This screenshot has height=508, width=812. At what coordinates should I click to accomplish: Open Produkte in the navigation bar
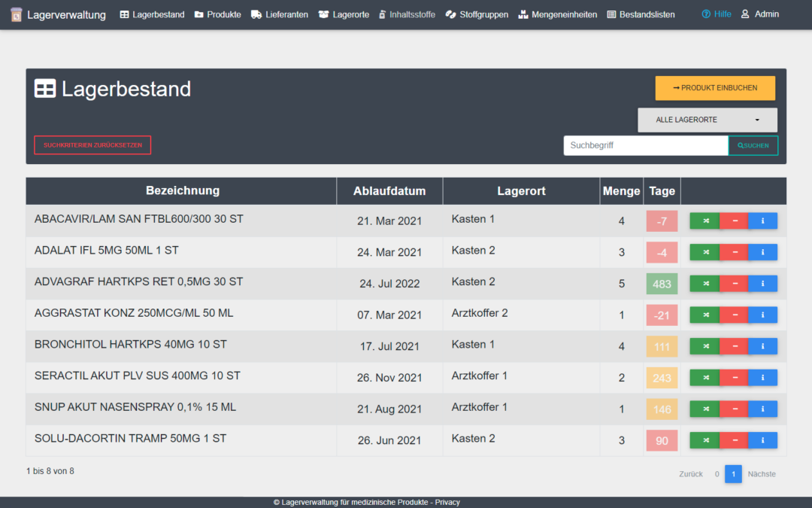217,14
